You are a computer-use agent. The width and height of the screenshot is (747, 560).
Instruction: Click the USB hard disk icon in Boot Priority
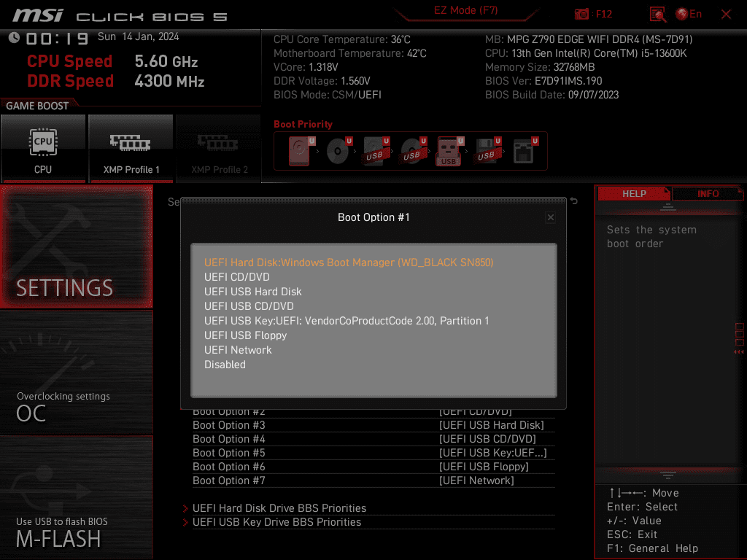tap(376, 151)
